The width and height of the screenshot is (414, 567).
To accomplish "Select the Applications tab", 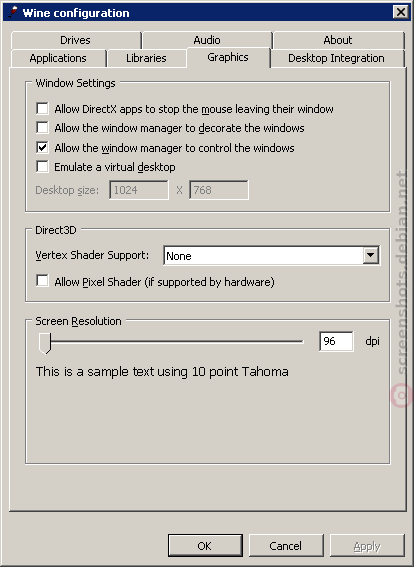I will pyautogui.click(x=58, y=58).
